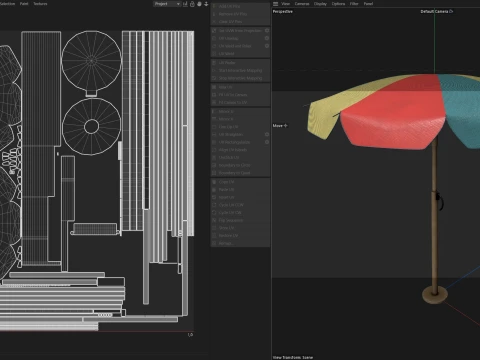The width and height of the screenshot is (480, 360).
Task: Open options gear for UV Rectangularize
Action: pyautogui.click(x=267, y=142)
